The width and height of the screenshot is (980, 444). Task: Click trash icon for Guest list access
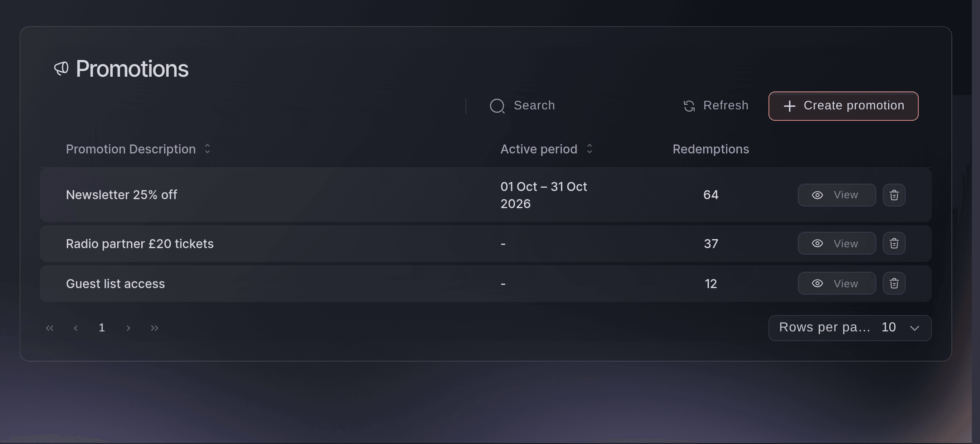coord(894,283)
